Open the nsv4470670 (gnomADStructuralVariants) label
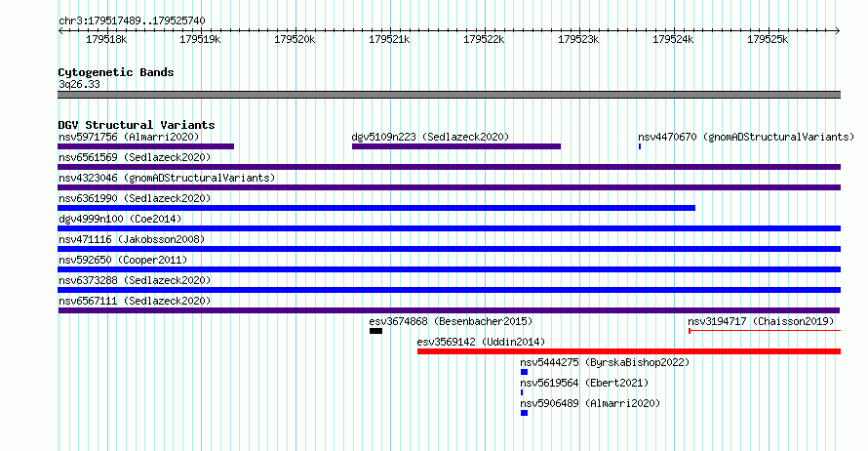 click(x=746, y=137)
